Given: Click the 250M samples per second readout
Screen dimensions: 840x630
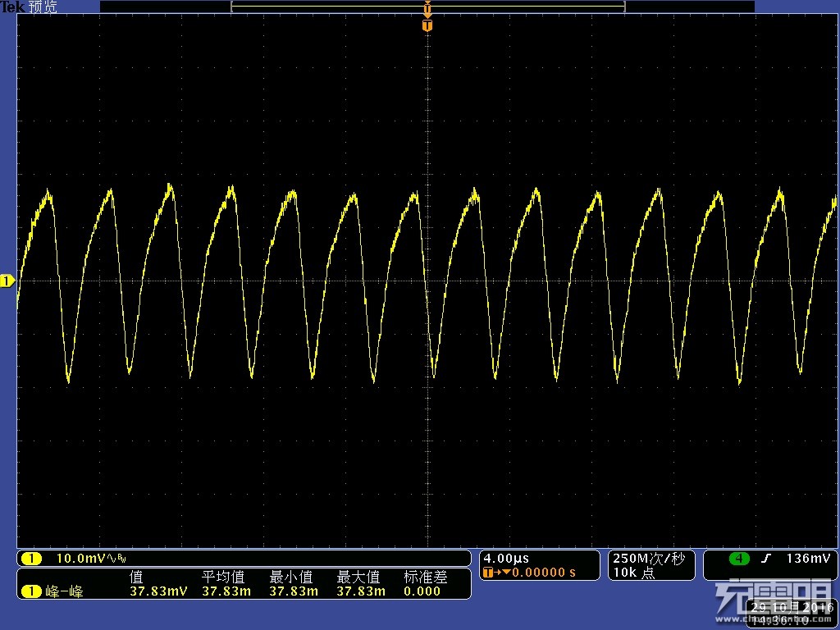Looking at the screenshot, I should click(x=648, y=559).
